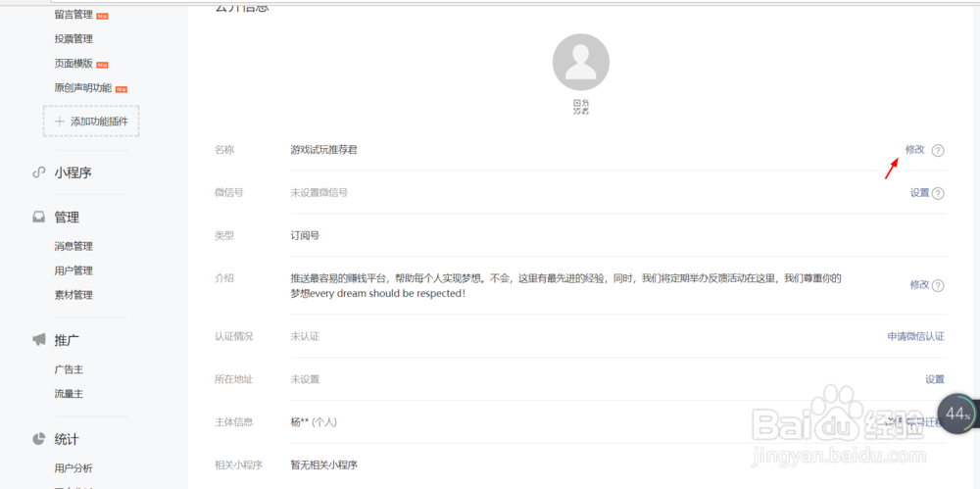
Task: Open 消息管理 under 管理
Action: (x=73, y=246)
